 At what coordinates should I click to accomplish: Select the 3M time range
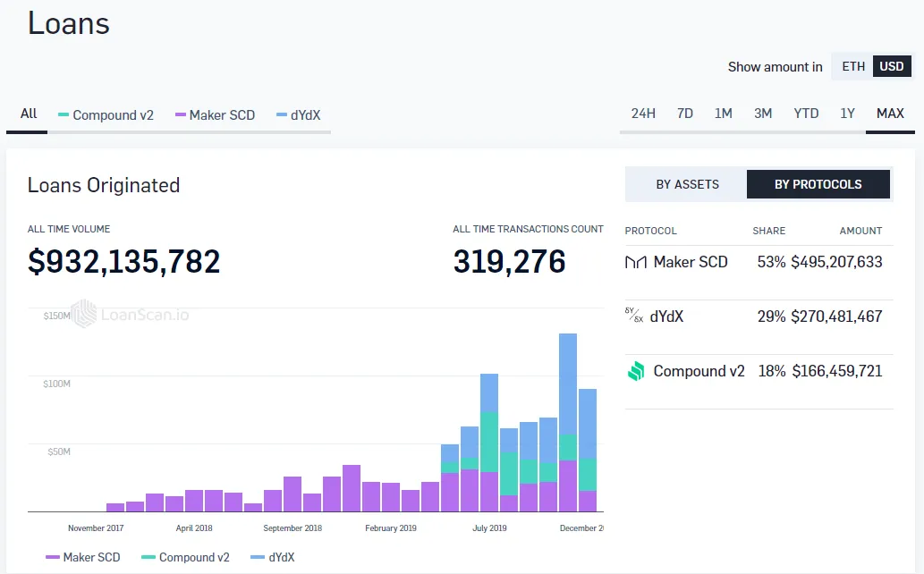(763, 114)
